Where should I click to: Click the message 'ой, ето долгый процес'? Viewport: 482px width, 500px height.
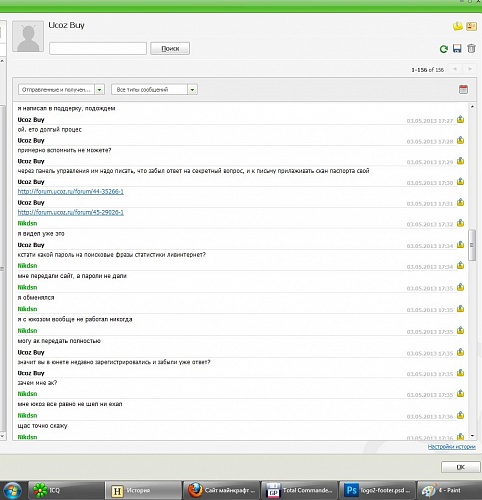click(x=50, y=129)
